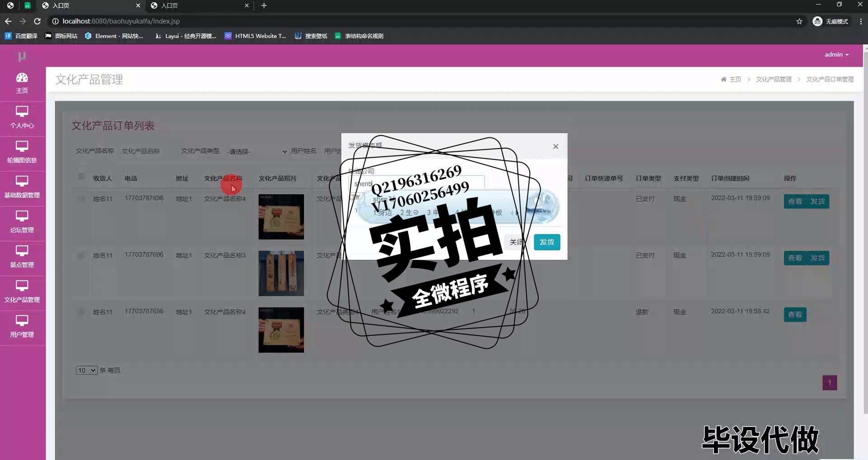868x460 pixels.
Task: Click the 文化产品管理 breadcrumb link
Action: 774,79
